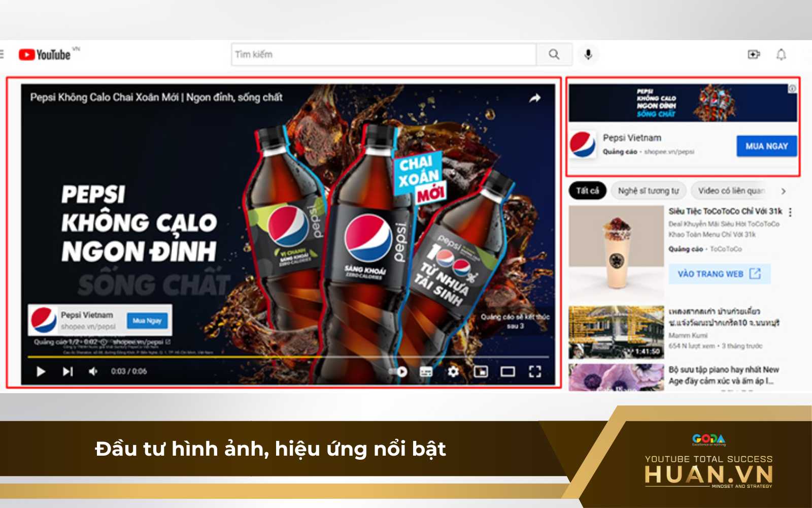This screenshot has height=508, width=812.
Task: Toggle the autoplay switch
Action: (398, 372)
